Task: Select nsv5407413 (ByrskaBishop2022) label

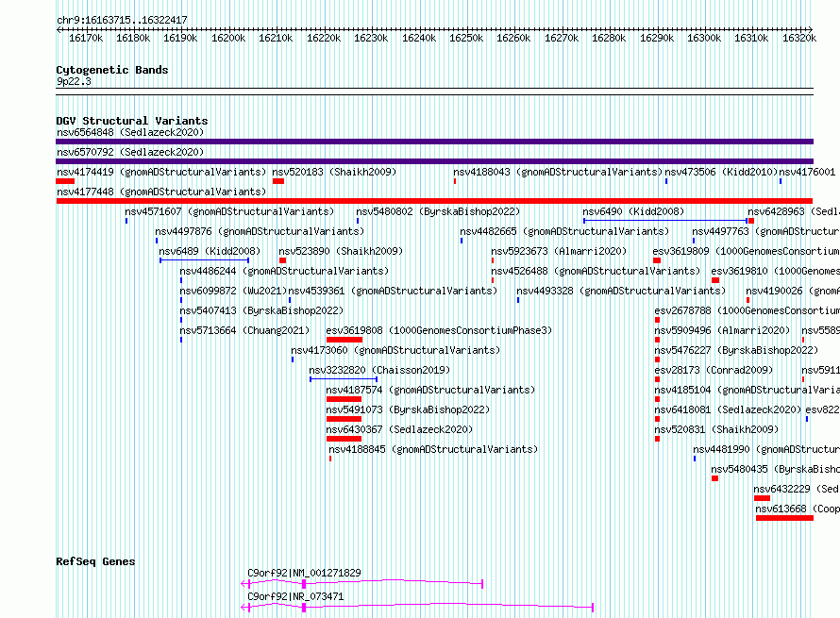Action: coord(261,310)
